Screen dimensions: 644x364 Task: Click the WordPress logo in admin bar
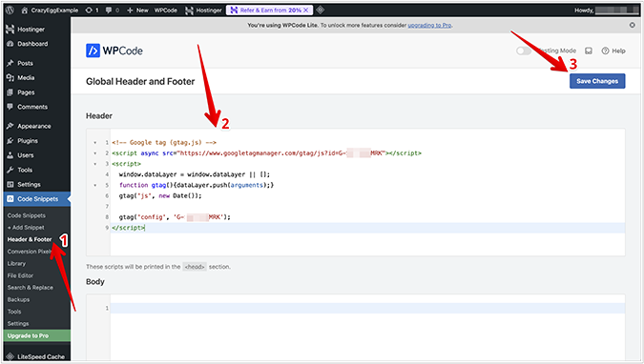coord(10,10)
